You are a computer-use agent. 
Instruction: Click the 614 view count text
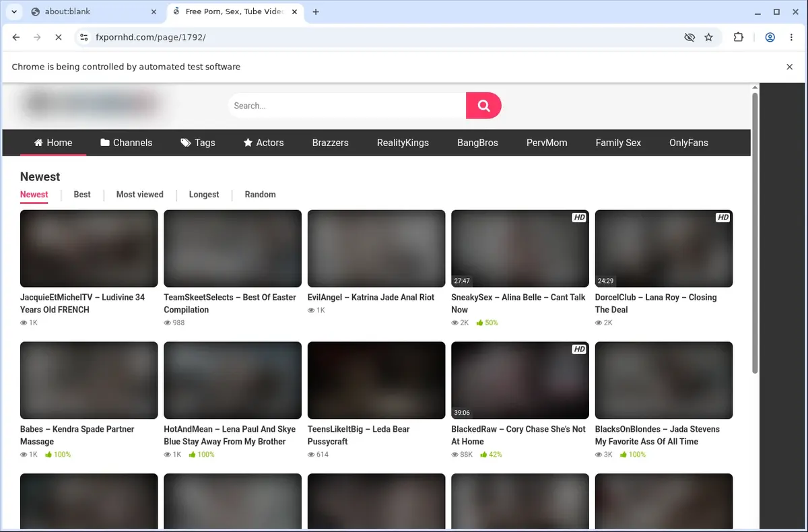pyautogui.click(x=323, y=455)
